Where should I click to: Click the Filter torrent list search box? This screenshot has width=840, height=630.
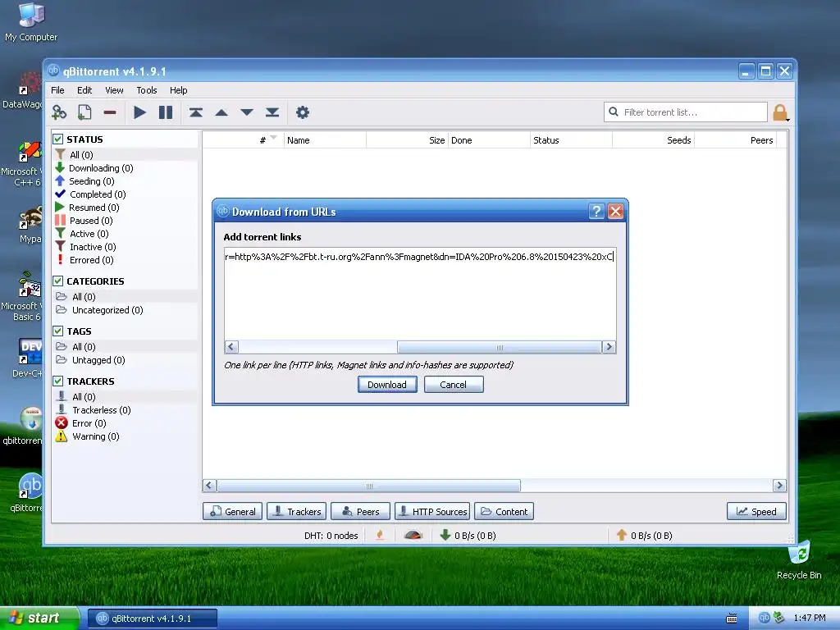point(686,112)
